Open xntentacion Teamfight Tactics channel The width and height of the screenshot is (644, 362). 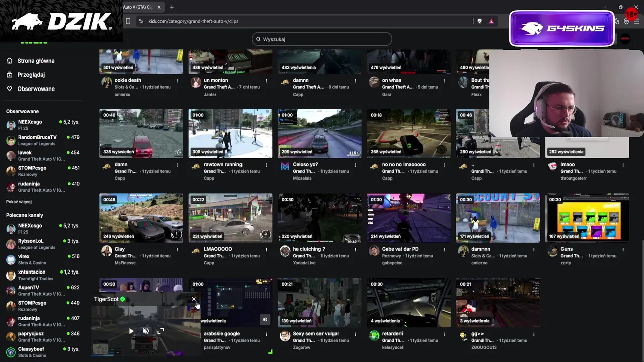(43, 275)
